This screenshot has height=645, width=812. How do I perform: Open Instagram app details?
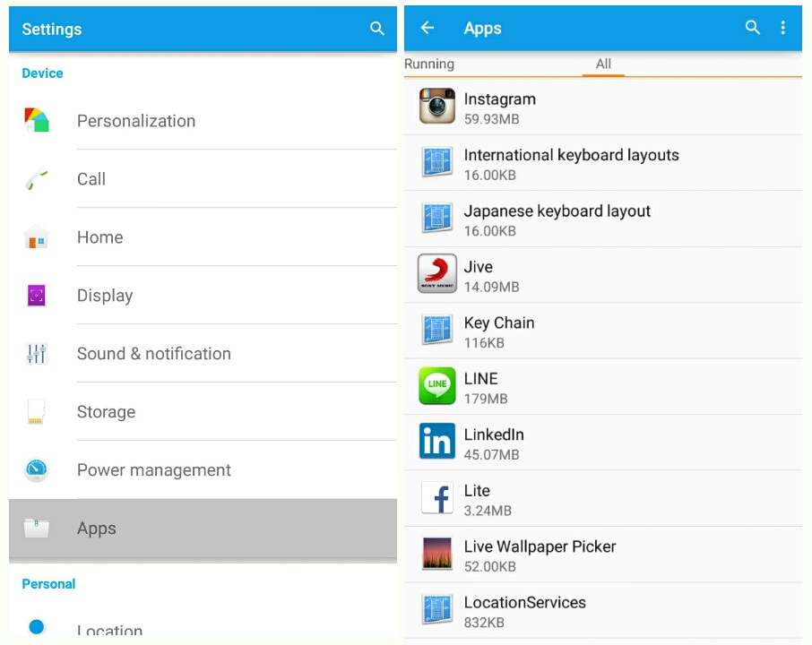603,107
